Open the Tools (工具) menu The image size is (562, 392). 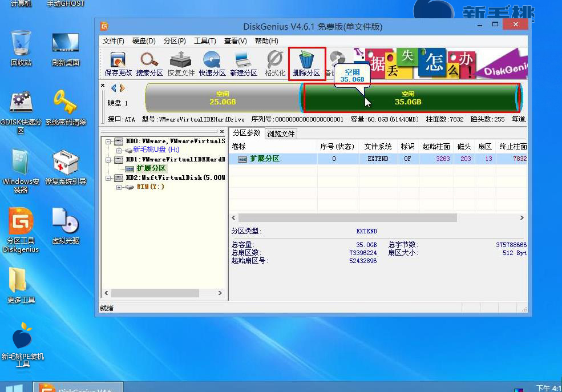(x=205, y=41)
